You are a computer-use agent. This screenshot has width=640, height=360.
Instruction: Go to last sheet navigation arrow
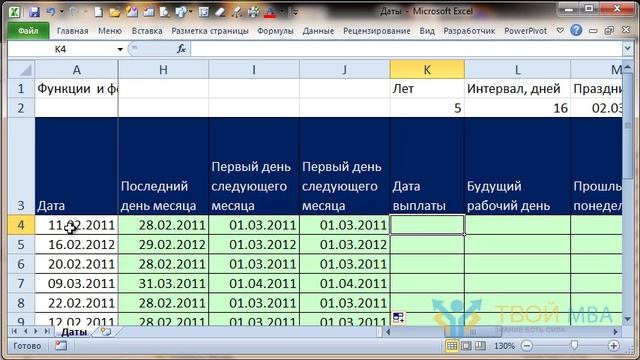[47, 331]
